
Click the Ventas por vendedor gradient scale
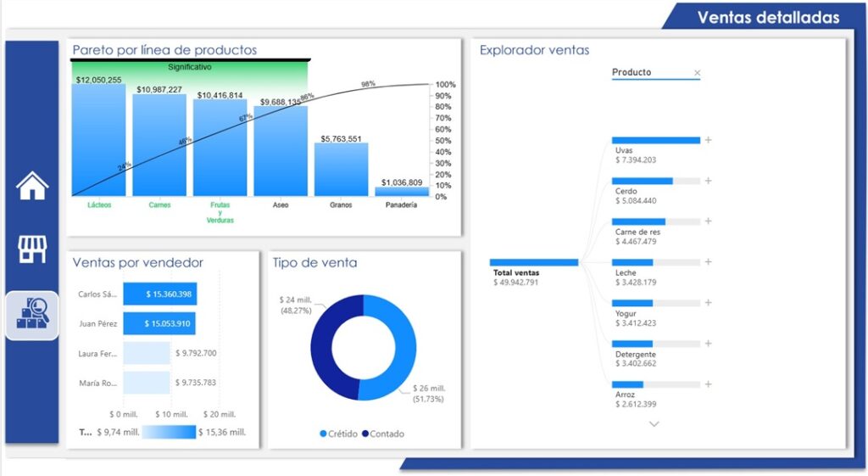coord(168,432)
